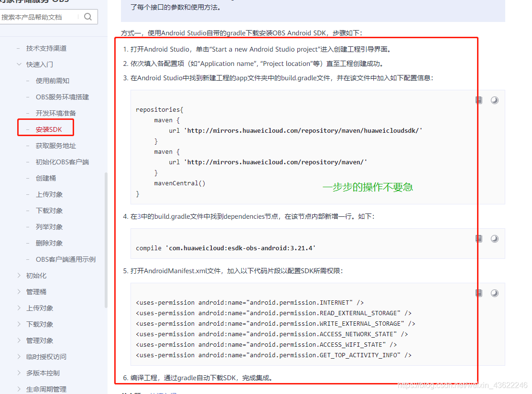Toggle dark theme on uses-permission code block
This screenshot has height=394, width=532.
point(495,293)
